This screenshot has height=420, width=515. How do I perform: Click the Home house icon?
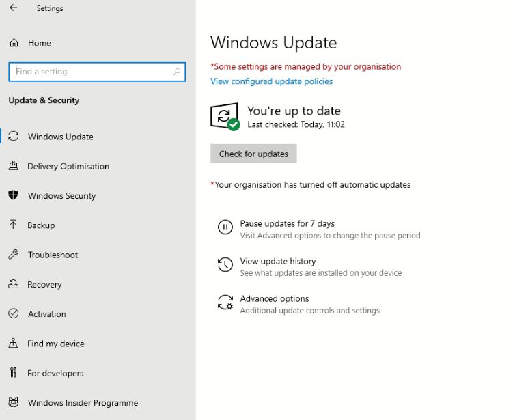[14, 43]
